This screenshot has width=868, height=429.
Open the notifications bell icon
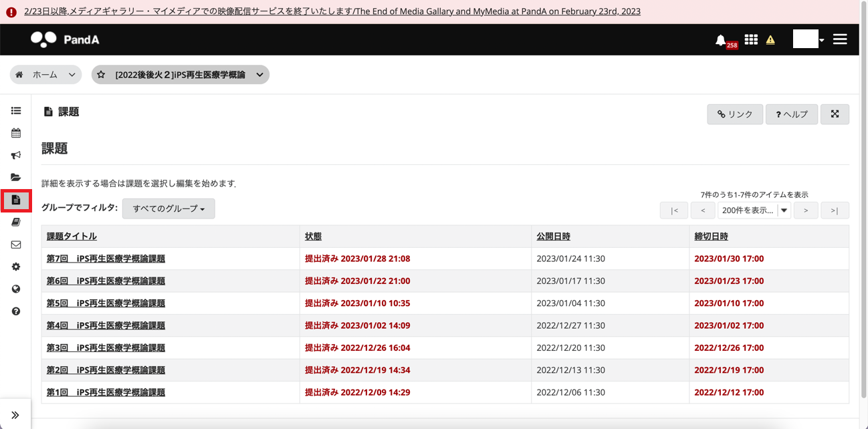click(721, 40)
